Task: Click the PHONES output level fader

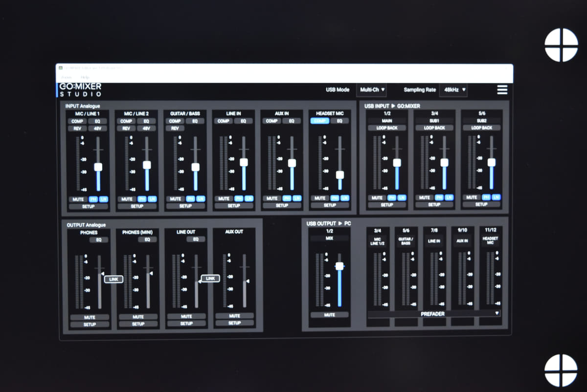Action: (100, 281)
